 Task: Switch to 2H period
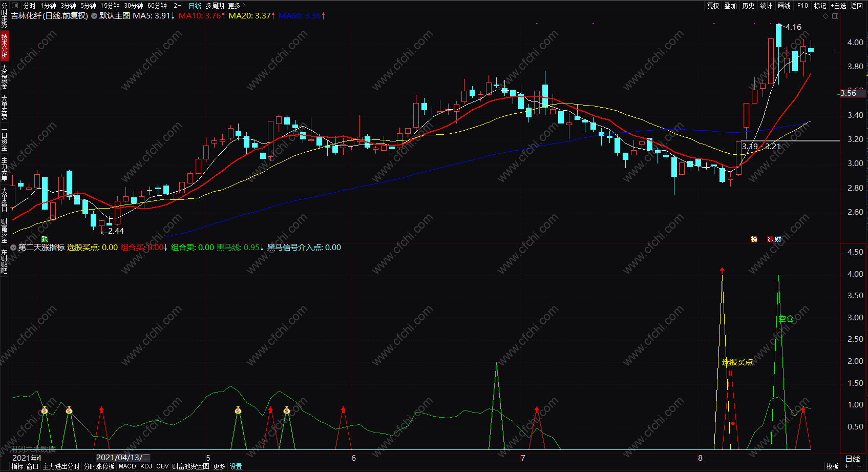[x=178, y=6]
